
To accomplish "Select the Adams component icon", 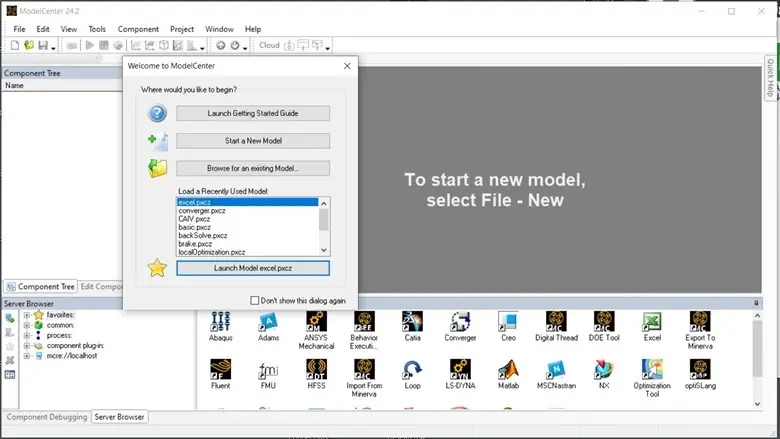I will click(x=268, y=322).
